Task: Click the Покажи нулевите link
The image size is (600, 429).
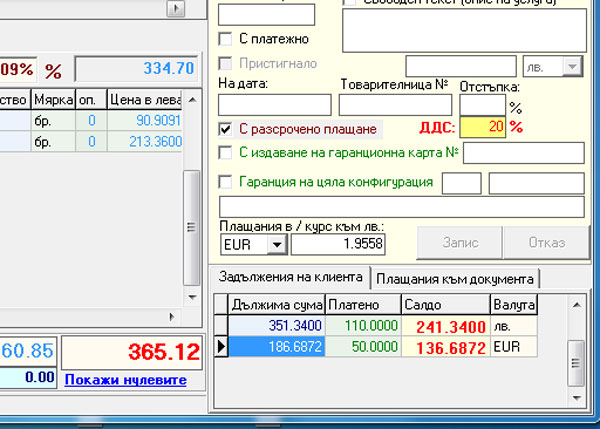Action: coord(125,380)
